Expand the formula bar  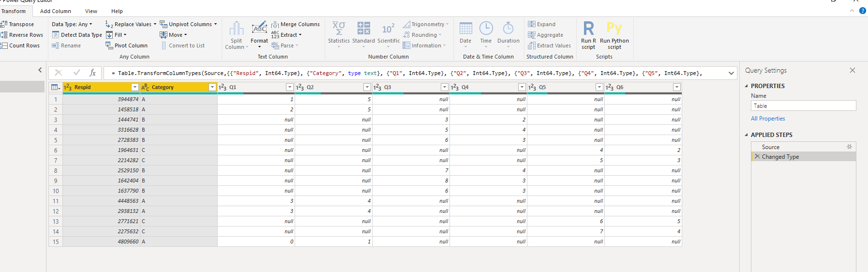tap(731, 73)
